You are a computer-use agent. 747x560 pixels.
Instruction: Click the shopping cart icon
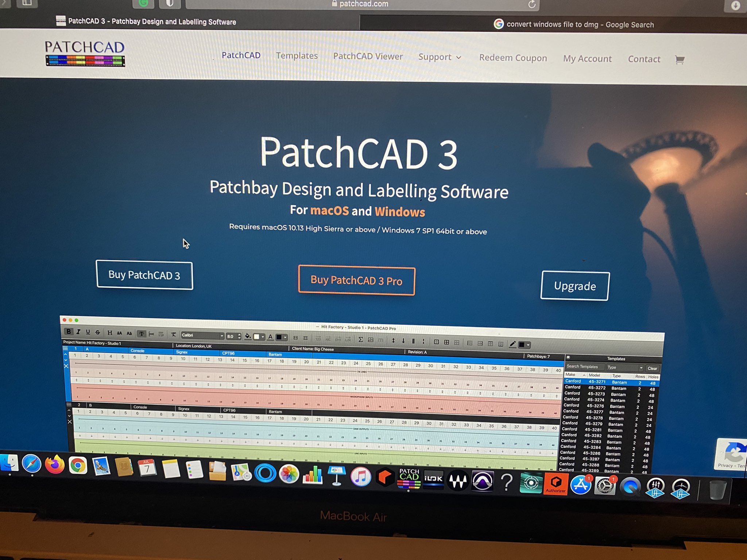pyautogui.click(x=680, y=60)
